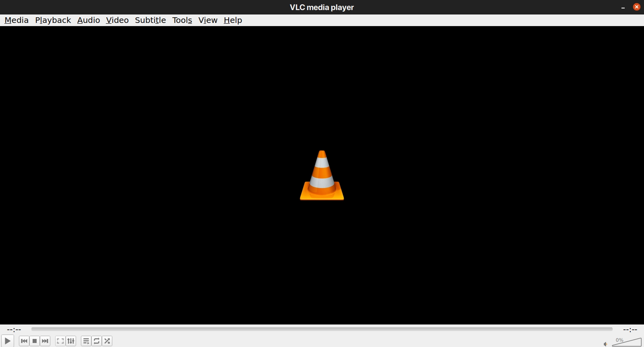Click the remaining time label
This screenshot has height=347, width=644.
(x=630, y=330)
